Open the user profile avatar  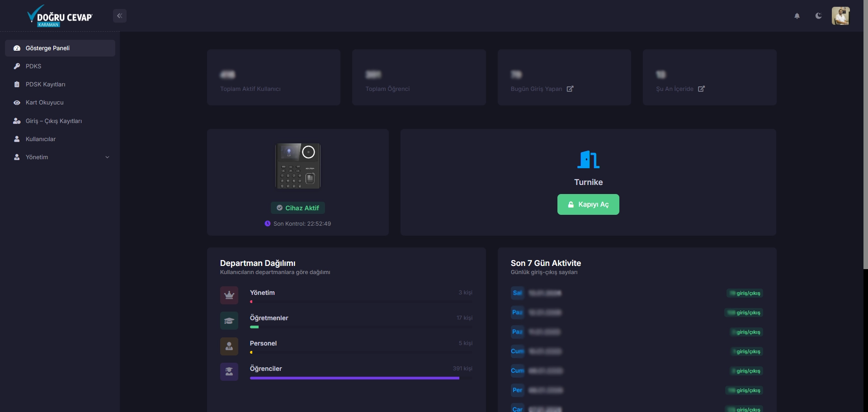(840, 16)
